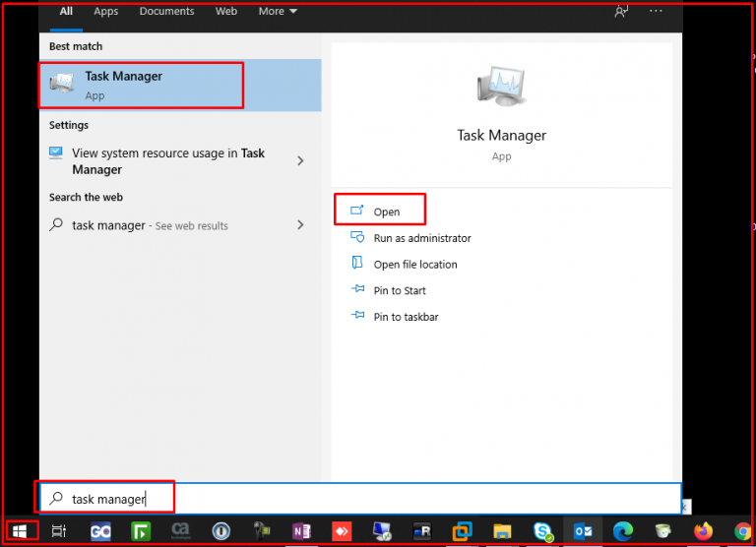Open the CA Technologies taskbar app
756x547 pixels.
point(181,531)
